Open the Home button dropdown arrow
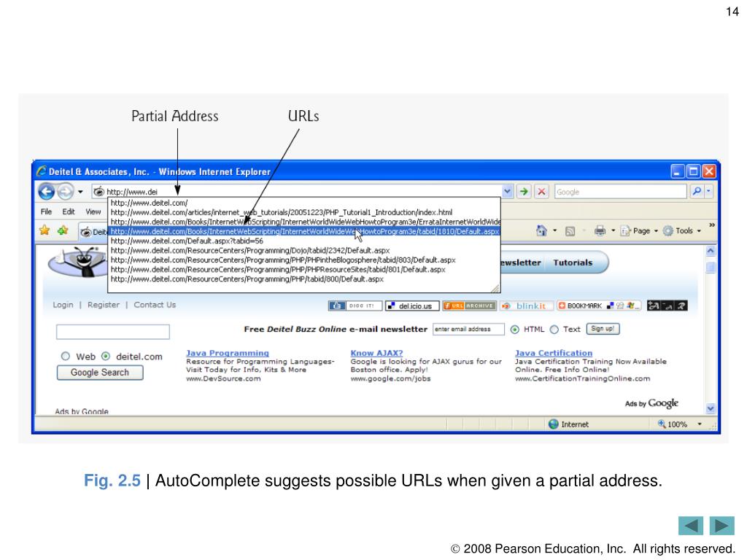Viewport: 747px width, 560px height. [554, 231]
